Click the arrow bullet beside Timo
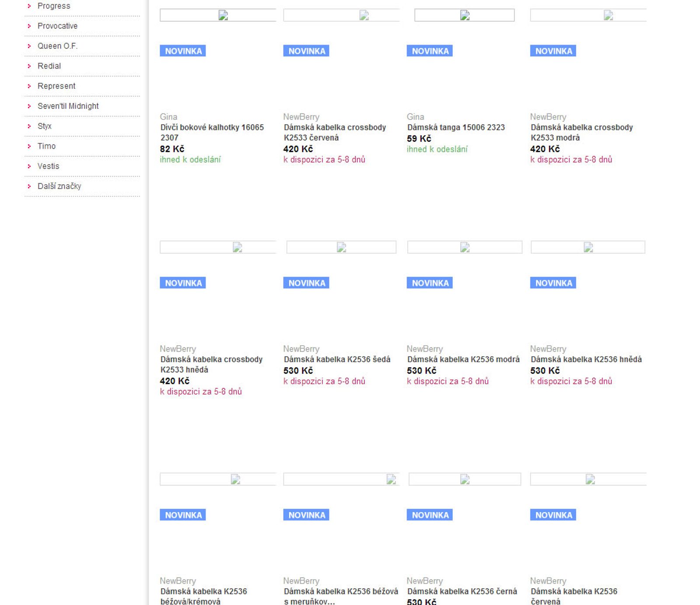The image size is (700, 605). 29,147
